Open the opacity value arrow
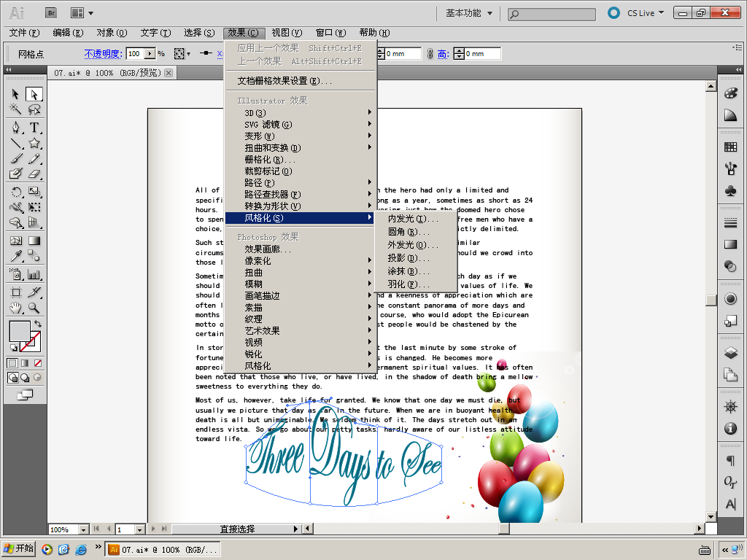The height and width of the screenshot is (560, 747). (x=150, y=54)
